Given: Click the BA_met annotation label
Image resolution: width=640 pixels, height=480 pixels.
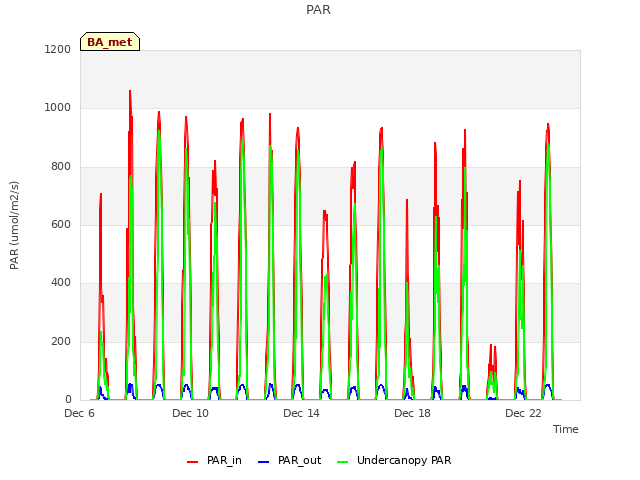Looking at the screenshot, I should click(x=110, y=42).
